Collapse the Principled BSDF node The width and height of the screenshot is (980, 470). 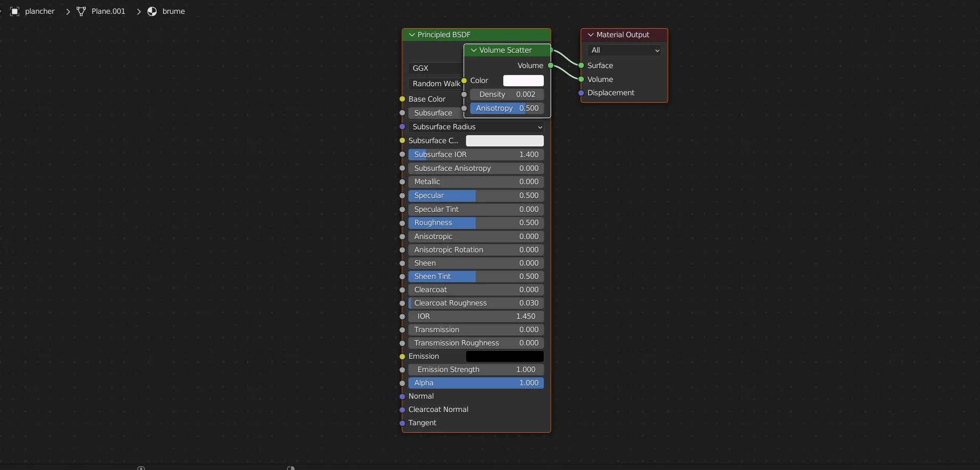click(x=412, y=35)
